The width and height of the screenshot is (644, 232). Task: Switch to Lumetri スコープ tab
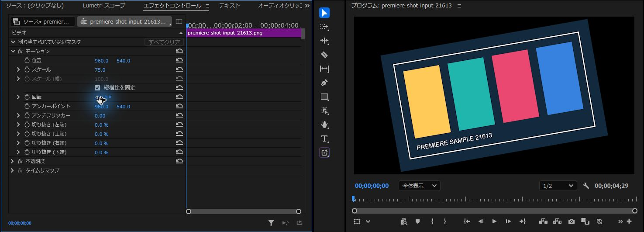tap(104, 6)
